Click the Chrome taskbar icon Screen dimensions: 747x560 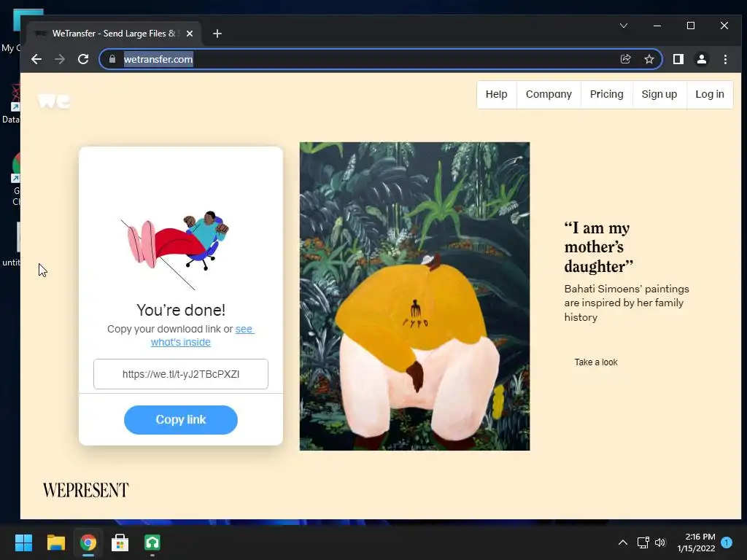(x=88, y=542)
